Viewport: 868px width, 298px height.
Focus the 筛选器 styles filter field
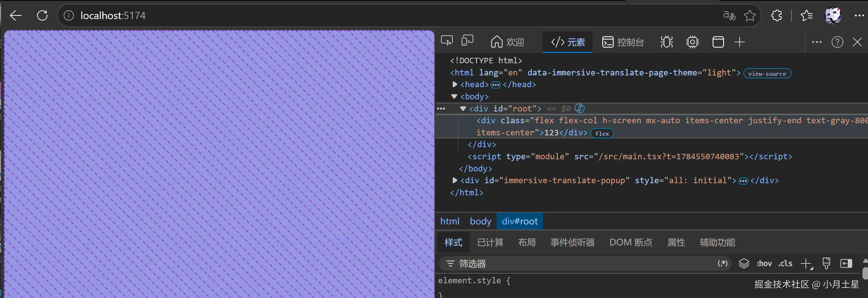[585, 263]
